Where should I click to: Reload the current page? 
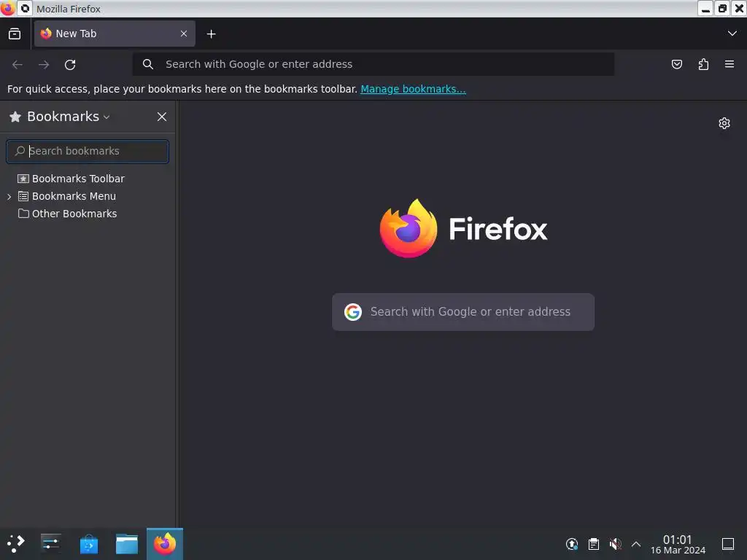click(x=70, y=64)
